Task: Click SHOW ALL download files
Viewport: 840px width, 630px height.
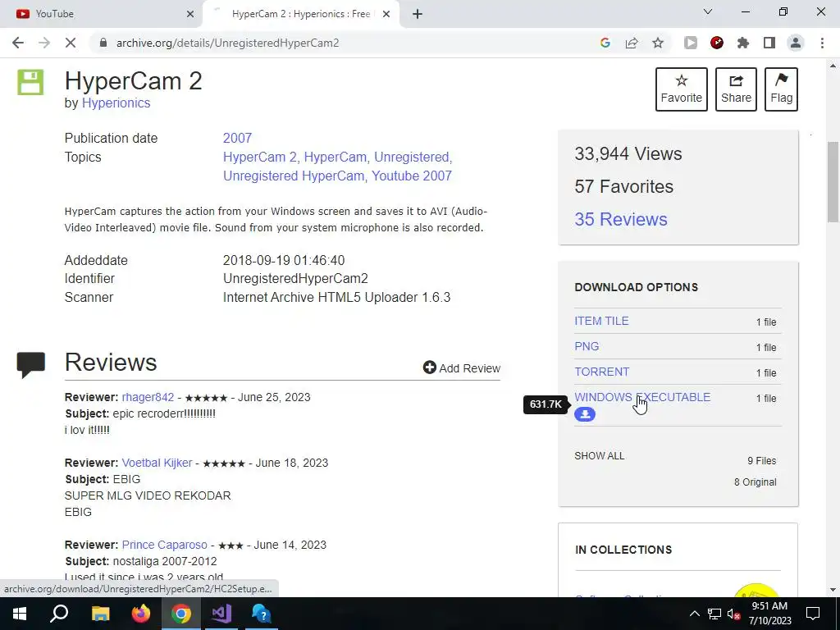Action: coord(600,456)
